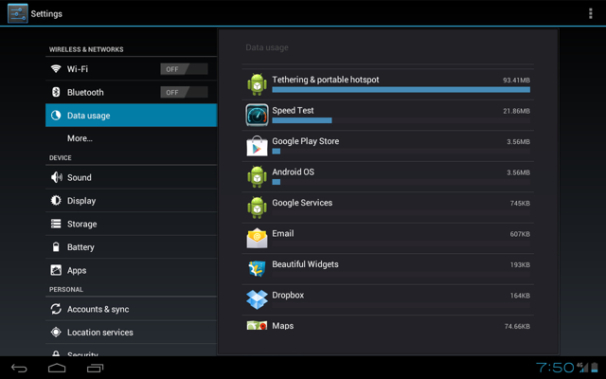Tap the battery status icon by the clock
This screenshot has height=379, width=606.
tap(594, 367)
